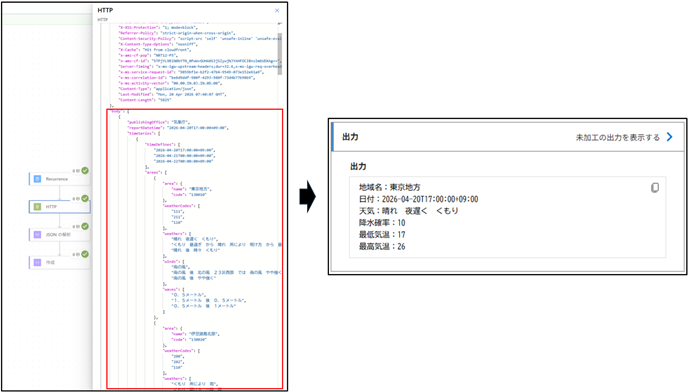Click the green HTTP action icon

[x=37, y=207]
